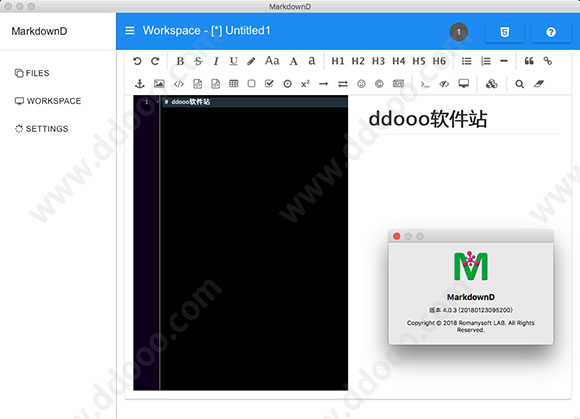The width and height of the screenshot is (580, 419).
Task: Click the Aa capitalize icon
Action: coord(272,61)
